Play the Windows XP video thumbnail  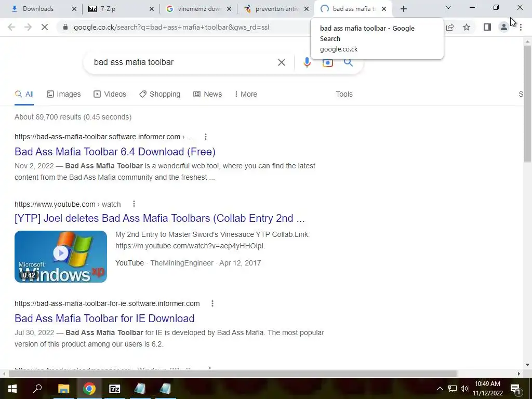[x=61, y=257]
